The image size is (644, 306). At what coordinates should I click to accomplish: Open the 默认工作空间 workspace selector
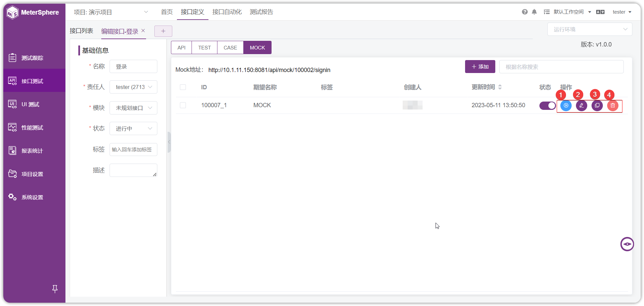[x=572, y=12]
